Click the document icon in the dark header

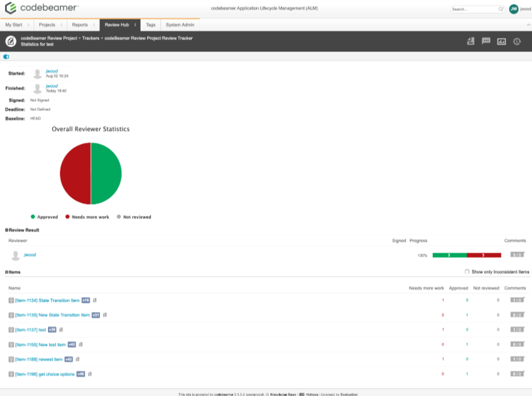pos(471,41)
